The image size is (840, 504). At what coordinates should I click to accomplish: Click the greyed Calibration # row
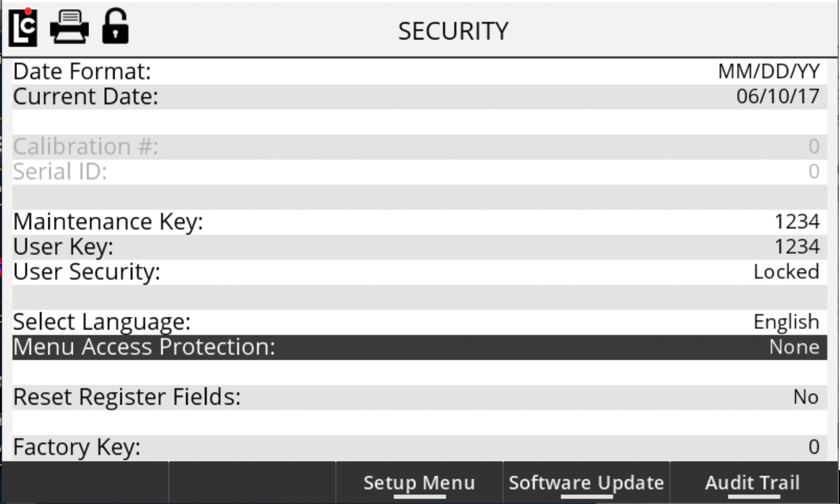tap(419, 147)
